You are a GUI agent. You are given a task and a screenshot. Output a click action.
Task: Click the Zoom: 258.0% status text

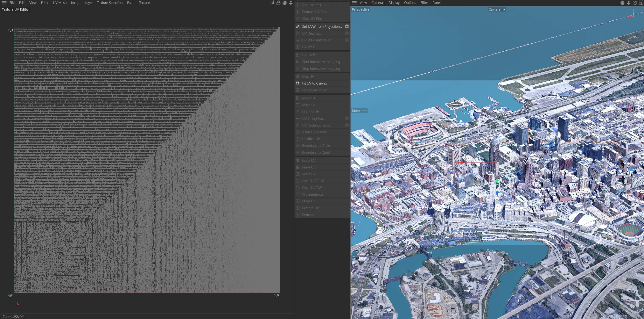(x=13, y=317)
